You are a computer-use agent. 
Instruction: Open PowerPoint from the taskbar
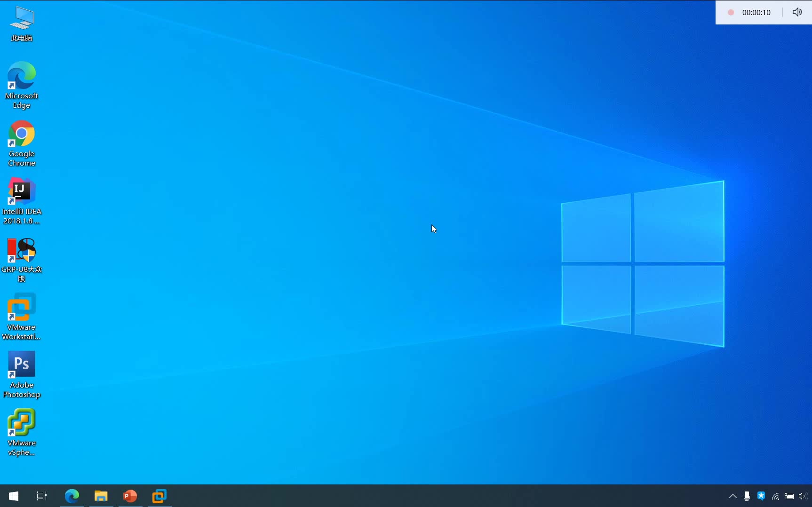[130, 496]
